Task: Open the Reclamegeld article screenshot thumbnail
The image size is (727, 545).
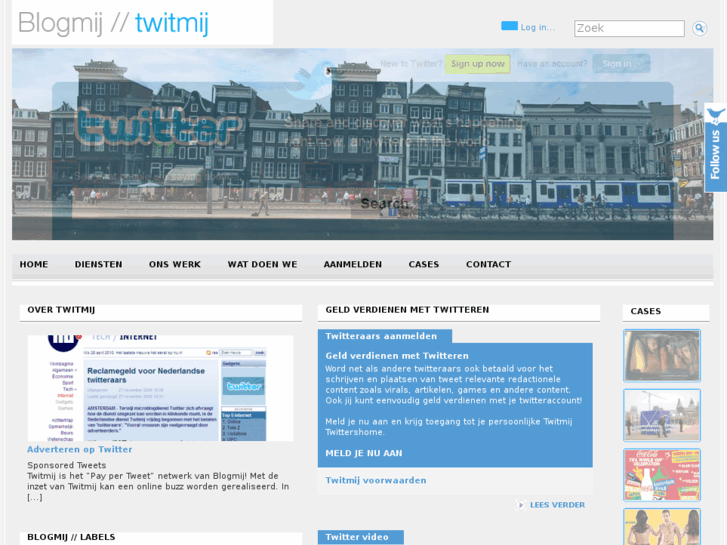Action: click(x=160, y=388)
